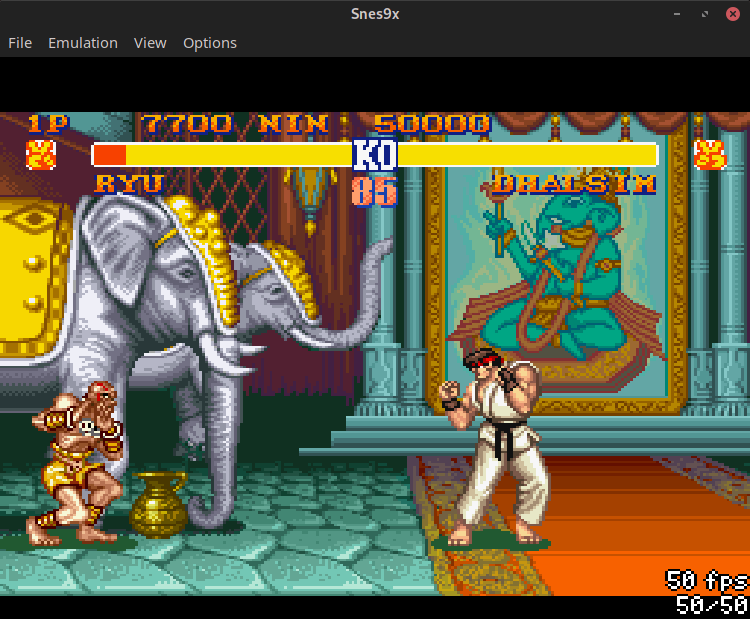Click the Ryu fighter sprite
This screenshot has width=750, height=619.
495,447
